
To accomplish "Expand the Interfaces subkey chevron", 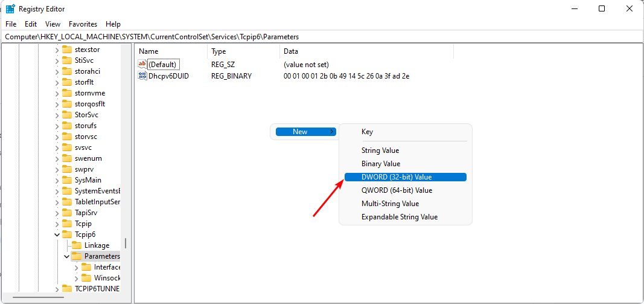I will [x=77, y=267].
